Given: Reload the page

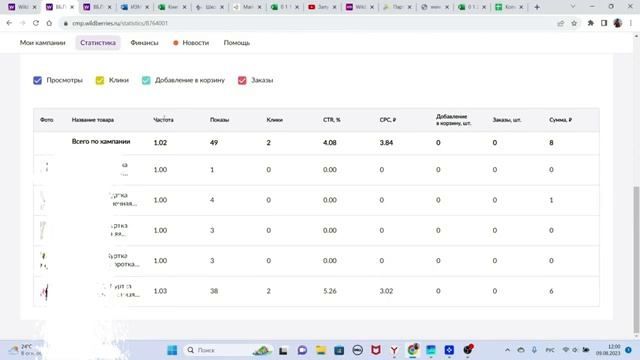Looking at the screenshot, I should click(36, 23).
